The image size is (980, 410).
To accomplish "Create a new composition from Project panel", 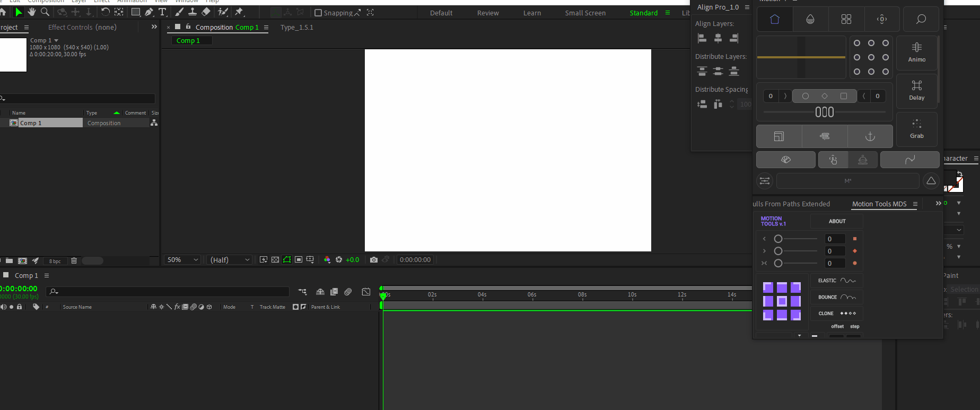I will [22, 260].
